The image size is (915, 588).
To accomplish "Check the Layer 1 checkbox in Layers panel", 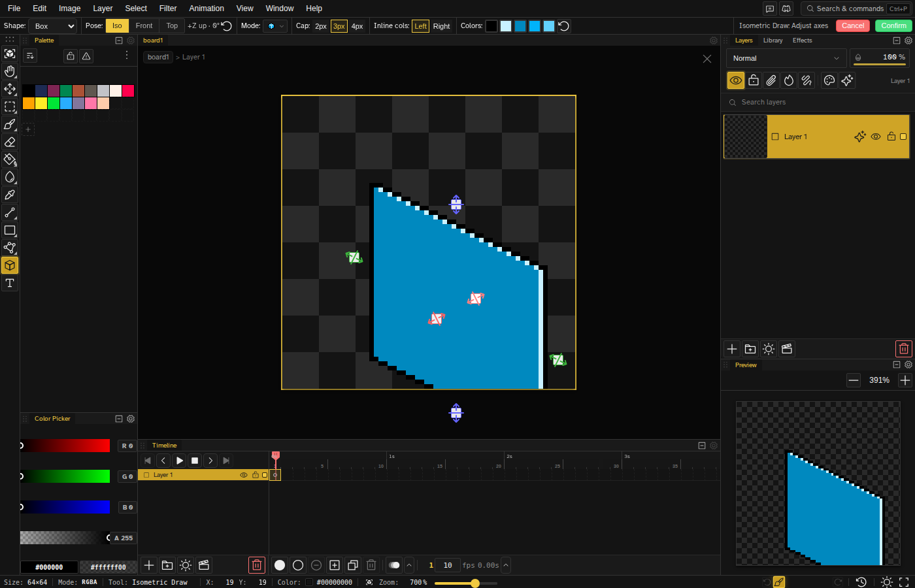I will pos(775,137).
